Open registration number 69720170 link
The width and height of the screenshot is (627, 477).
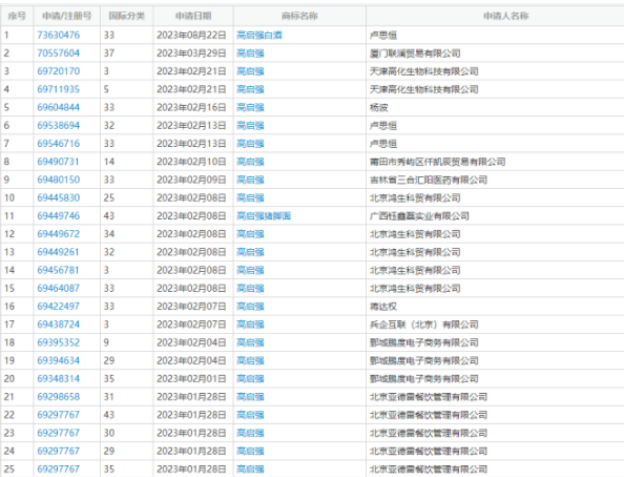click(x=58, y=71)
